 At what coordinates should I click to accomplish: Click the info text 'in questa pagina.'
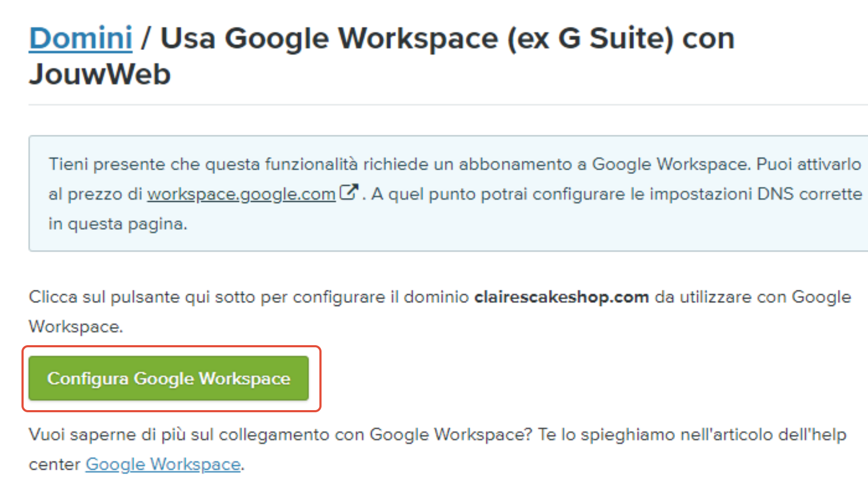[x=118, y=224]
